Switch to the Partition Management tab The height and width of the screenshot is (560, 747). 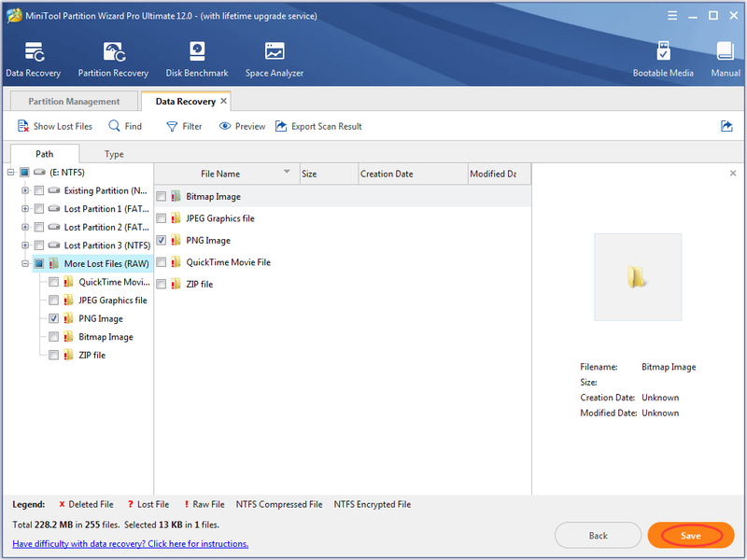(x=74, y=102)
